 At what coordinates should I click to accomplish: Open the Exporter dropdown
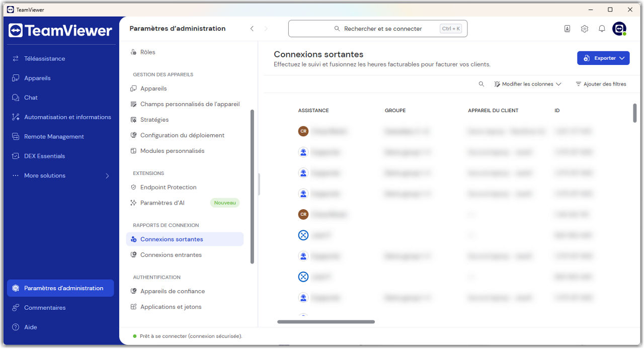603,58
